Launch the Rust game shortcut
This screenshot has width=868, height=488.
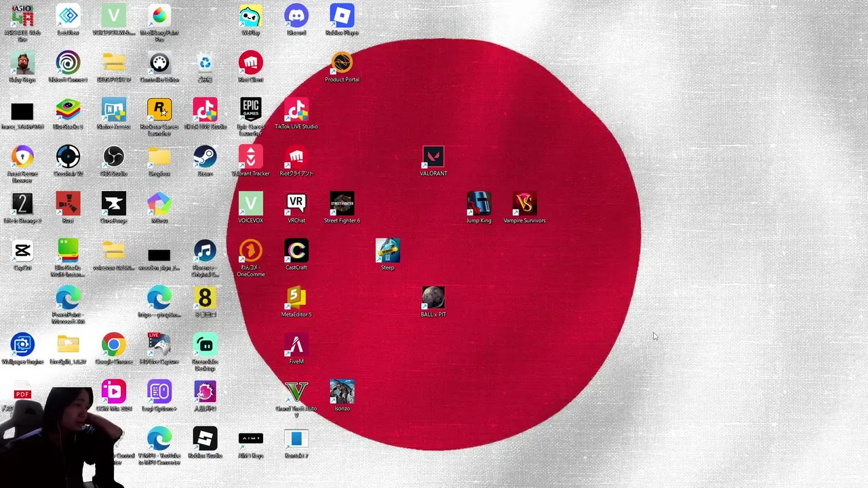(x=68, y=204)
